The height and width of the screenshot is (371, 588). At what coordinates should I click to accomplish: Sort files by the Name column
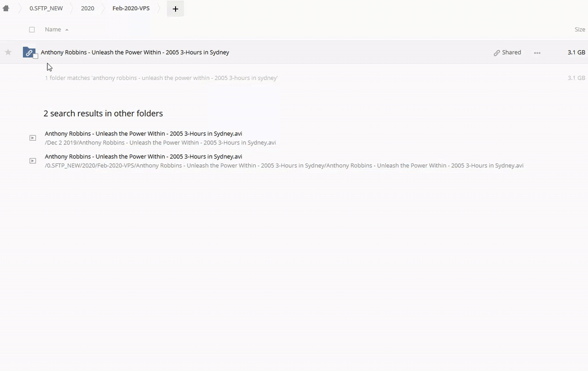tap(53, 29)
